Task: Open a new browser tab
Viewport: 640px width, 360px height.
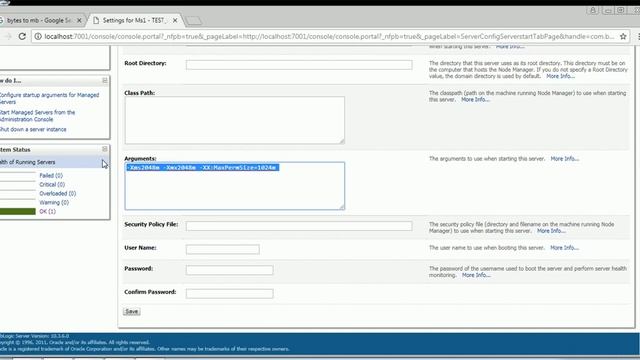Action: coord(193,20)
